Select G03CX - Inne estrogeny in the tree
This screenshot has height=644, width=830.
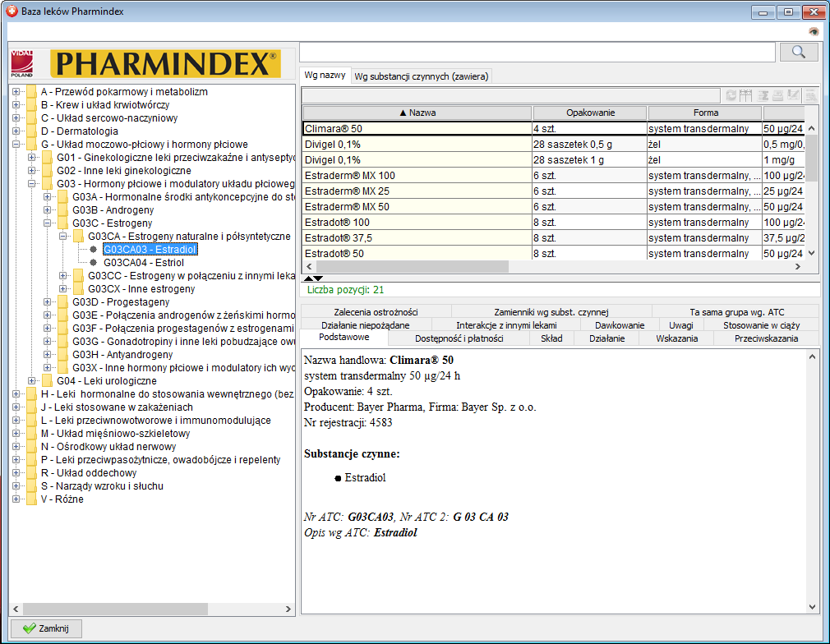click(141, 289)
